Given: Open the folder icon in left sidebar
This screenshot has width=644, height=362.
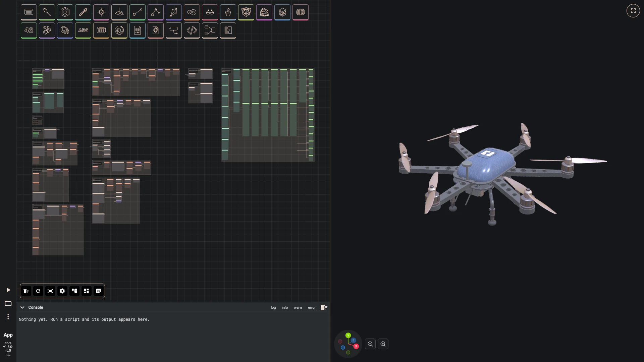Looking at the screenshot, I should pos(8,303).
